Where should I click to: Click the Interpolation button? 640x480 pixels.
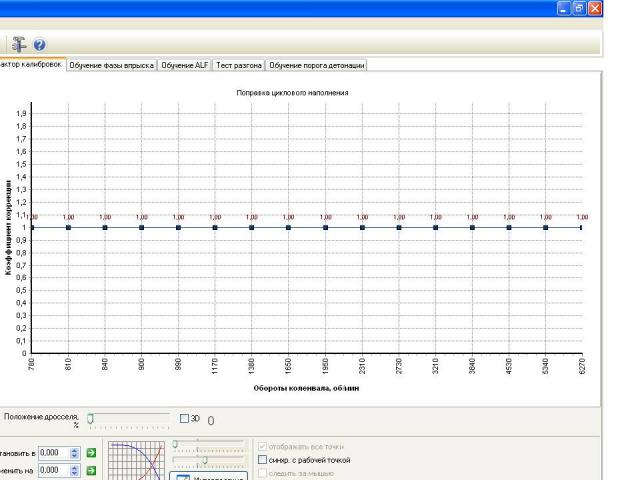[x=209, y=476]
